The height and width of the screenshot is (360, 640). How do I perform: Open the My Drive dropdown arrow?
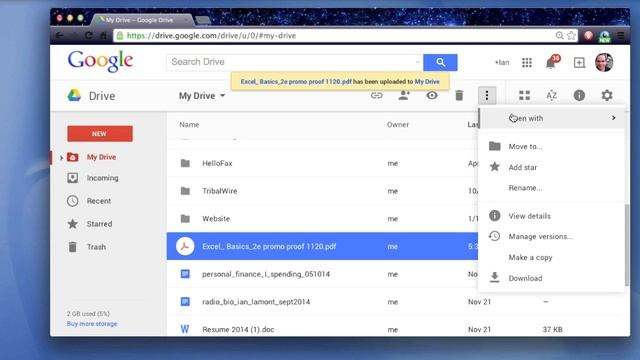pos(222,96)
